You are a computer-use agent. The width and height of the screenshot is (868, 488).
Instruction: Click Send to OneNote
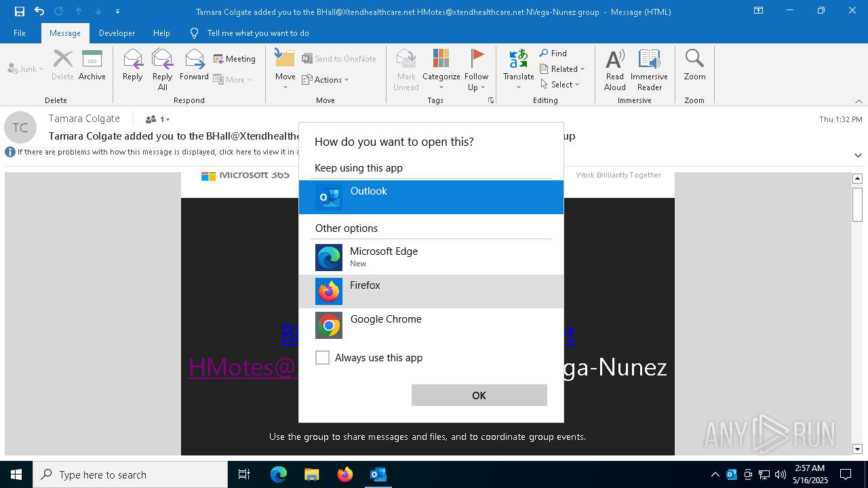pyautogui.click(x=339, y=59)
